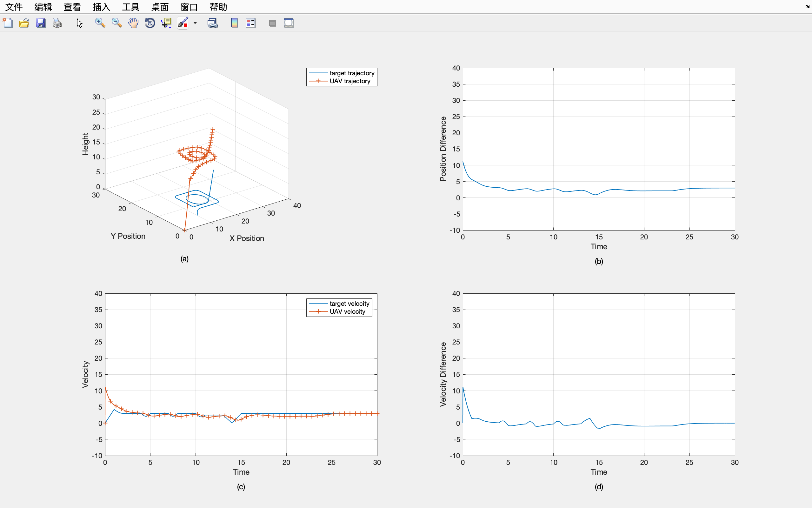The height and width of the screenshot is (508, 812).
Task: Save the current figure
Action: tap(41, 23)
